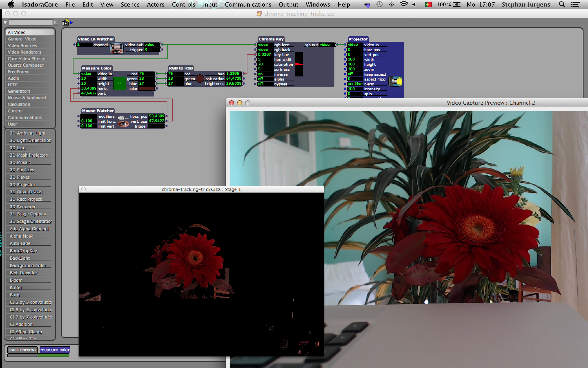Viewport: 588px width, 368px height.
Task: Open the Communications menu
Action: [248, 4]
